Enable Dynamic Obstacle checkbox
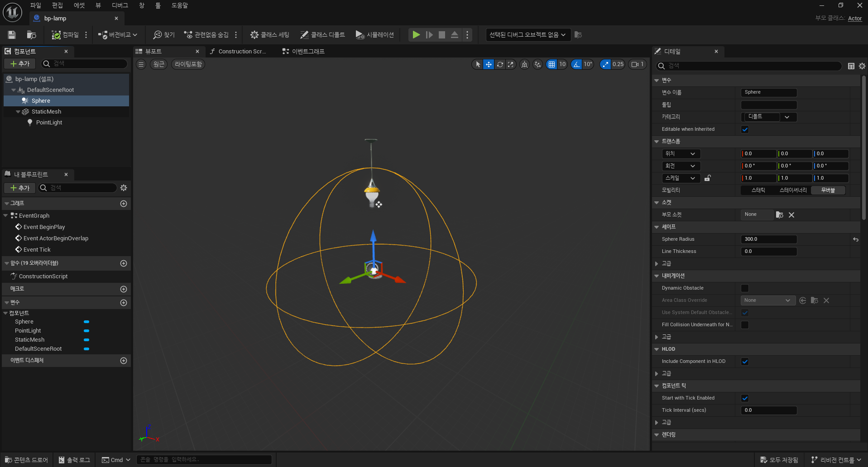The image size is (868, 467). pyautogui.click(x=745, y=288)
